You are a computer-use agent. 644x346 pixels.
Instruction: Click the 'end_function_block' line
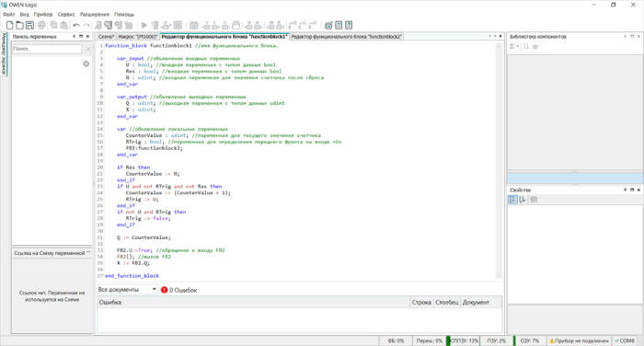(x=132, y=276)
